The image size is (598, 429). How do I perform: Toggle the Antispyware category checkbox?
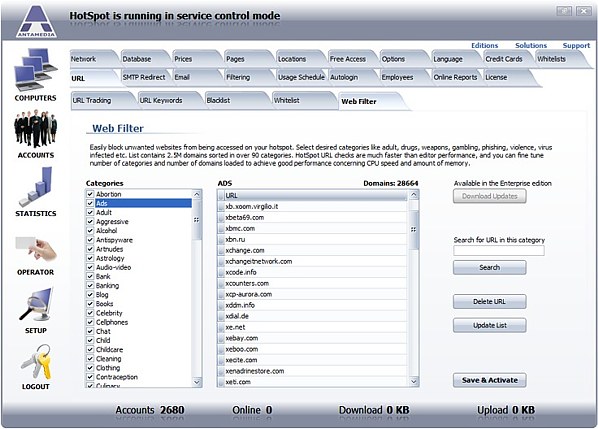[x=90, y=240]
